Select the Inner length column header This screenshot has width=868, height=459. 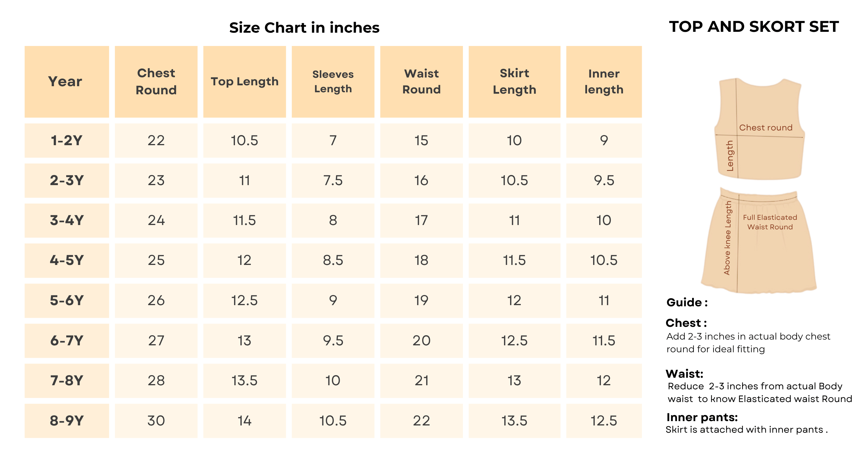point(604,82)
